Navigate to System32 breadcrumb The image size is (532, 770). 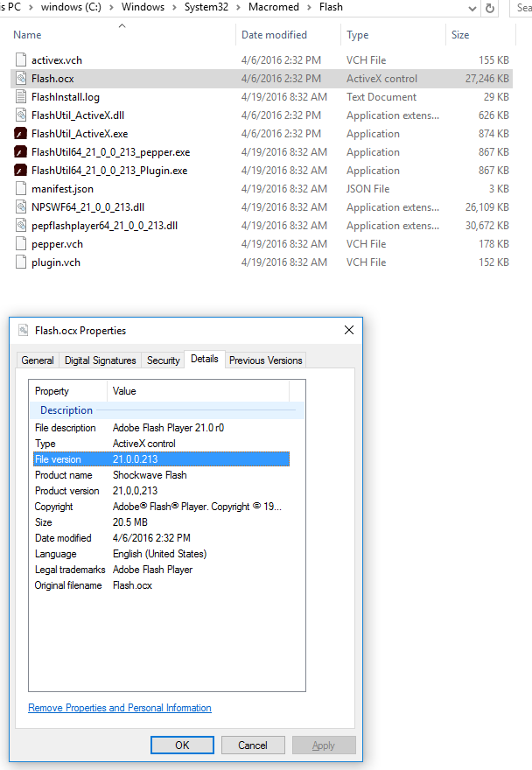pyautogui.click(x=206, y=7)
